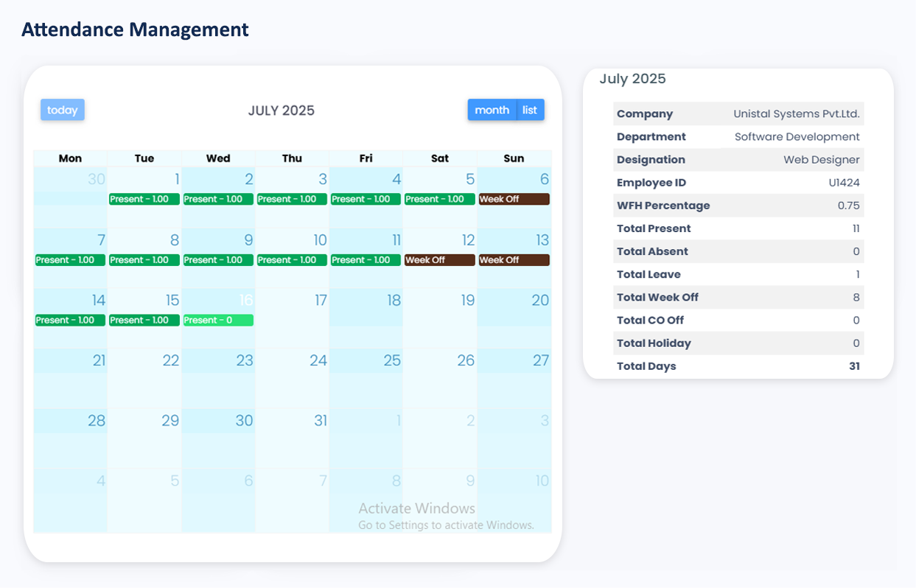Select the Present - 1.00 event on July 15
Screen dimensions: 916x588
[x=144, y=321]
